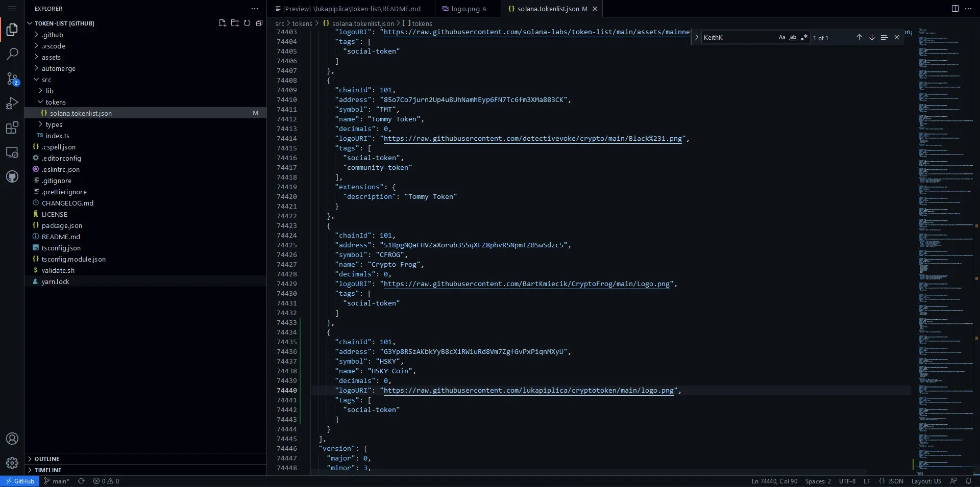Create a new file in Explorer
This screenshot has height=487, width=980.
(223, 23)
